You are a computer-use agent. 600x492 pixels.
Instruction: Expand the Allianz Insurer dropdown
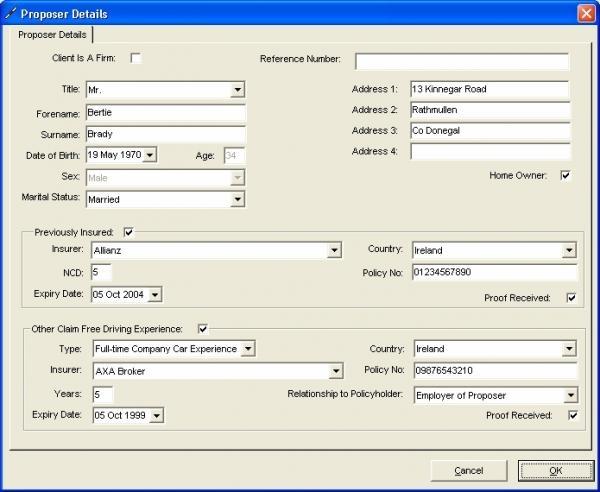tap(334, 251)
